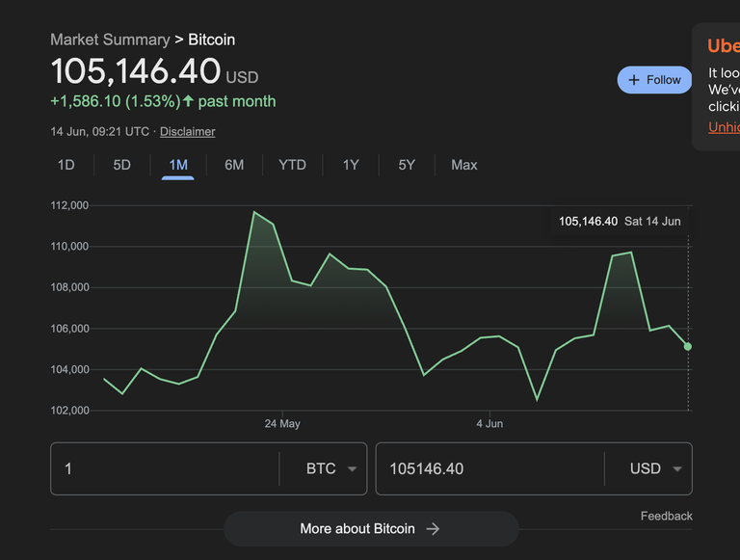Select the 1D time range tab
740x560 pixels.
[x=66, y=165]
